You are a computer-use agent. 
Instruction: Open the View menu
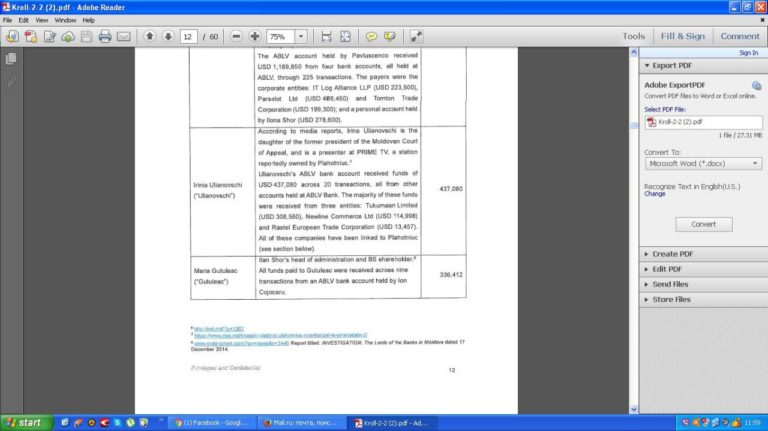coord(40,19)
